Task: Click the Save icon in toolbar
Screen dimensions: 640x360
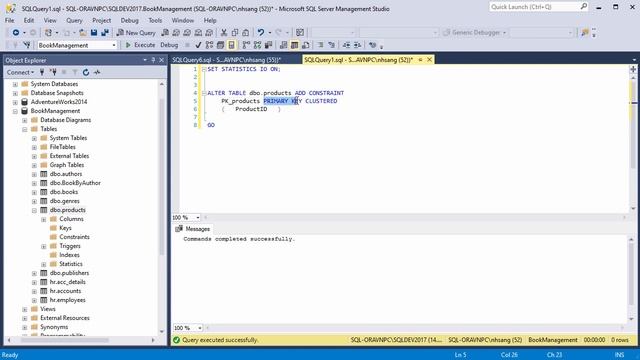Action: (x=94, y=33)
